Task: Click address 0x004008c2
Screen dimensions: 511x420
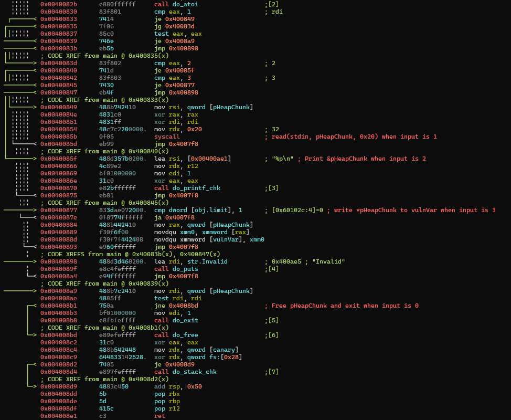Action: click(59, 342)
